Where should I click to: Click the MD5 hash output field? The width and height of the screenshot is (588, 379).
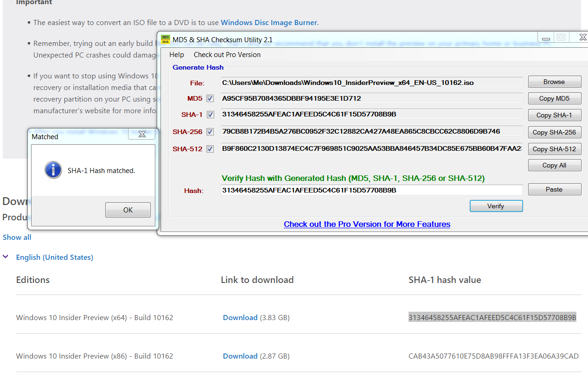tap(372, 98)
